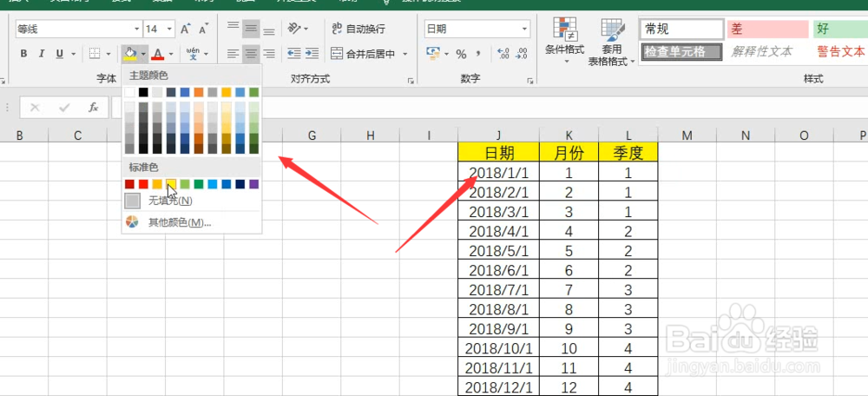Decrease decimal places
Viewport: 868px width, 396px height.
pos(522,54)
